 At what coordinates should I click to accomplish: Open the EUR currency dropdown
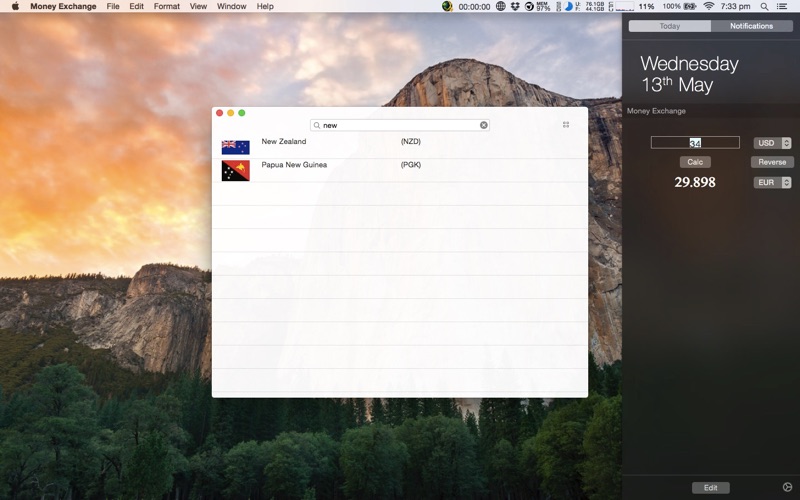tap(772, 182)
